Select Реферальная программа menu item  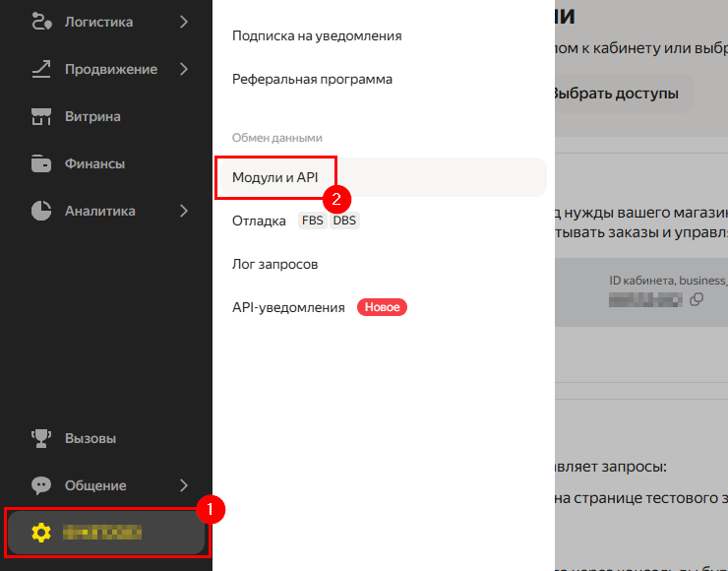coord(312,79)
